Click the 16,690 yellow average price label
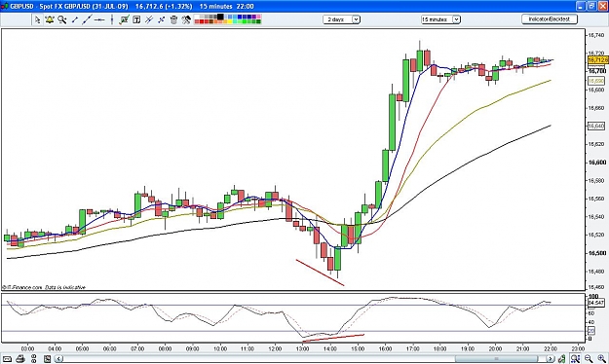Screen dimensions: 609x364 coord(596,81)
